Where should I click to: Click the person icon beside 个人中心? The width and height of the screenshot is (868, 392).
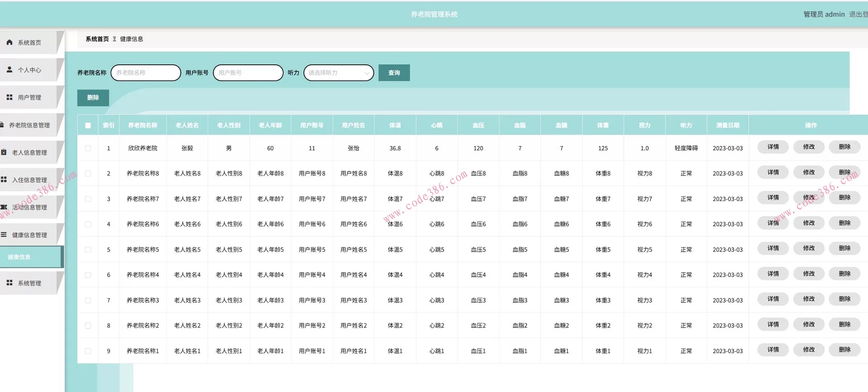point(9,70)
